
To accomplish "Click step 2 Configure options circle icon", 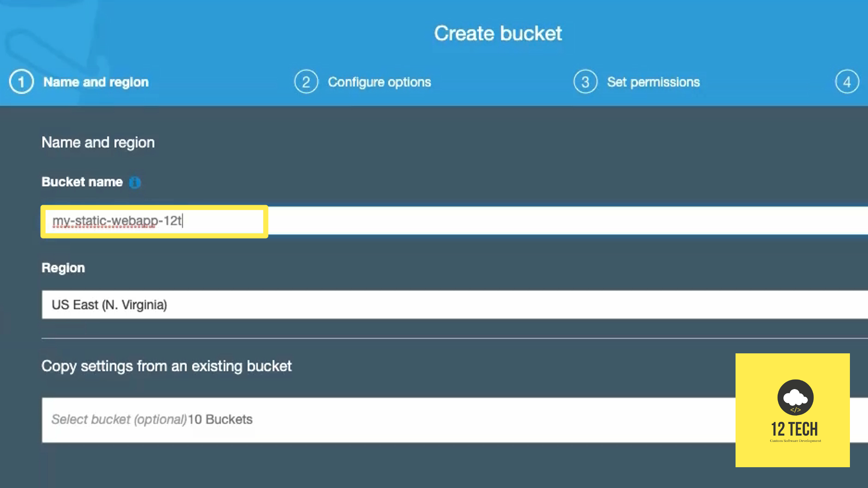I will coord(306,82).
